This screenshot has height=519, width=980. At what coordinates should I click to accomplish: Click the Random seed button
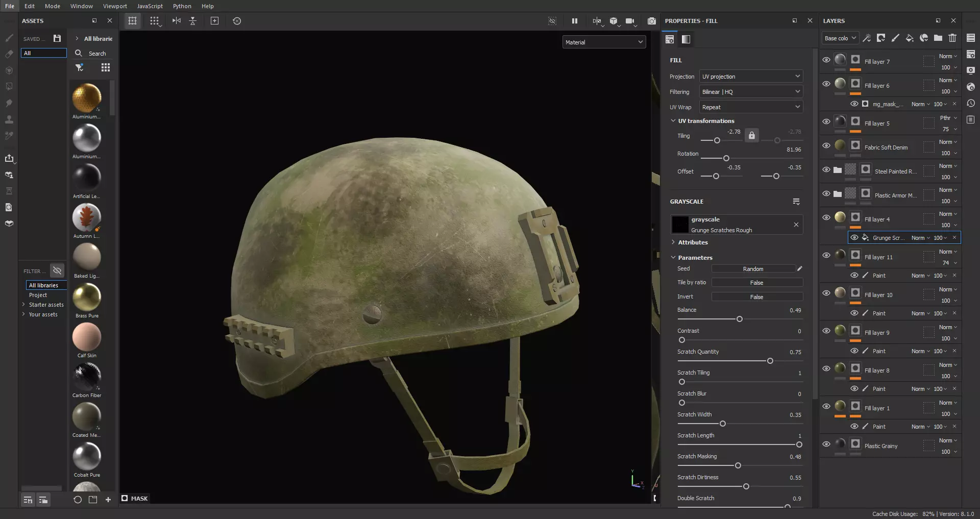click(x=753, y=269)
